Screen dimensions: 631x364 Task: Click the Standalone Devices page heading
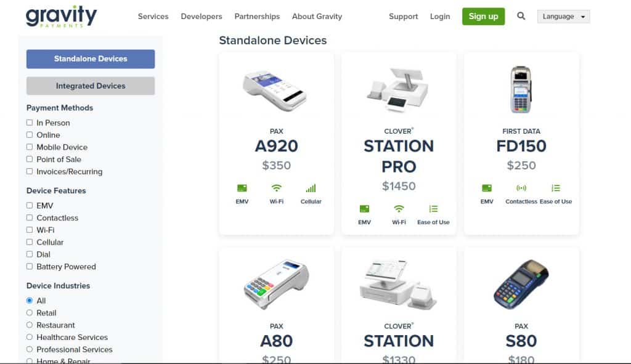273,40
